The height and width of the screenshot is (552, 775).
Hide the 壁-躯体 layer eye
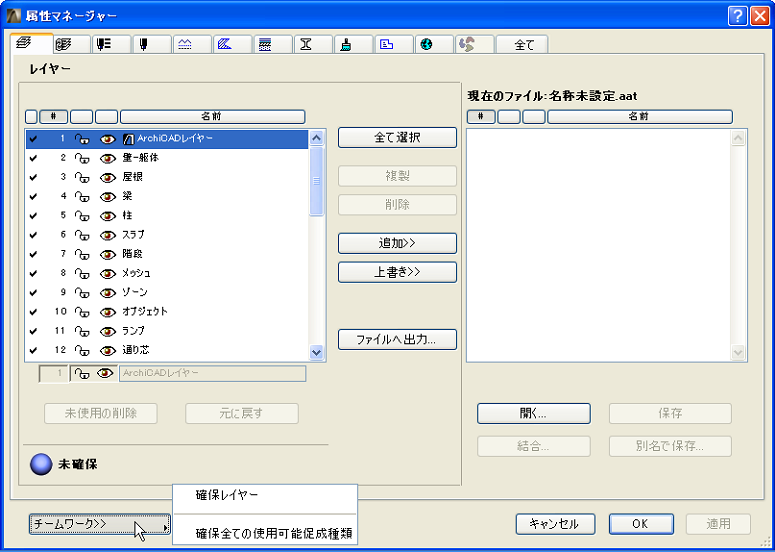108,159
